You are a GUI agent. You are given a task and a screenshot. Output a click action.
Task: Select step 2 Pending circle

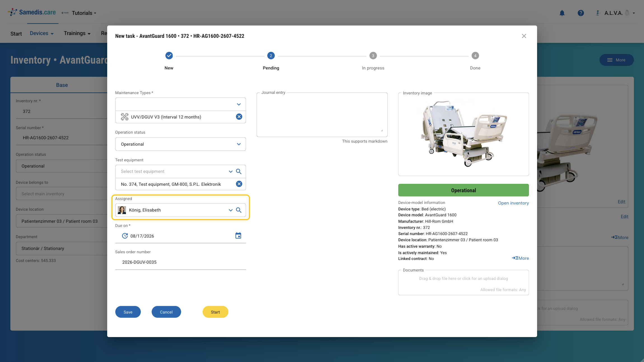[x=271, y=56]
